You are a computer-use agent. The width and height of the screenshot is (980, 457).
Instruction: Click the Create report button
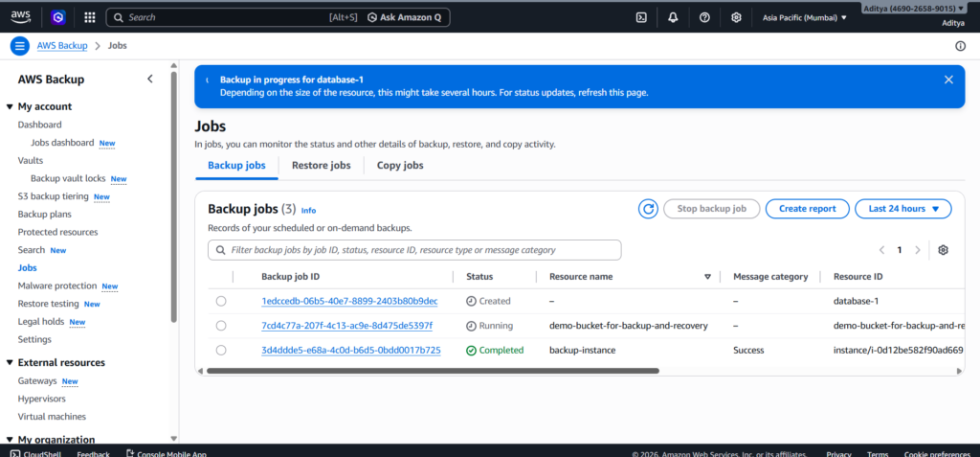pos(807,209)
